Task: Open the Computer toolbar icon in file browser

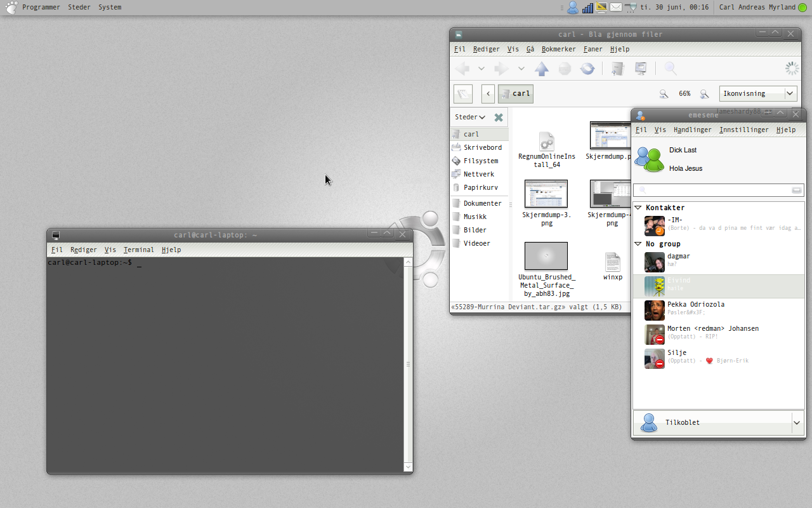Action: [641, 69]
